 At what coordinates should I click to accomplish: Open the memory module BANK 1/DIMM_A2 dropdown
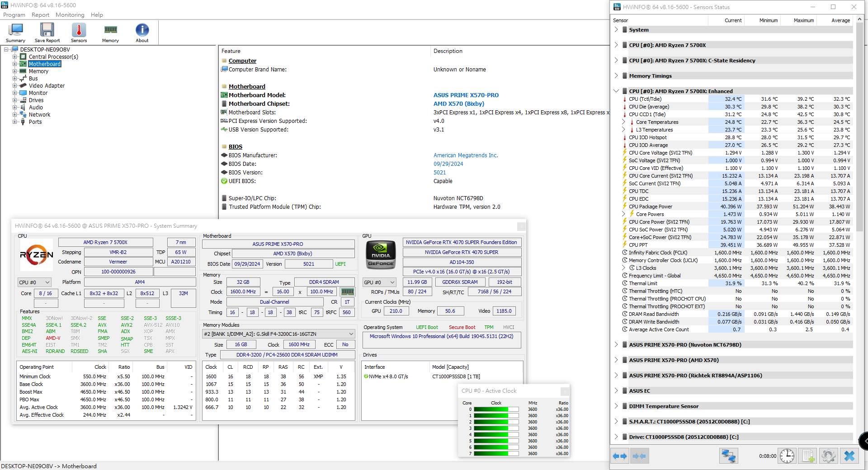click(x=278, y=334)
